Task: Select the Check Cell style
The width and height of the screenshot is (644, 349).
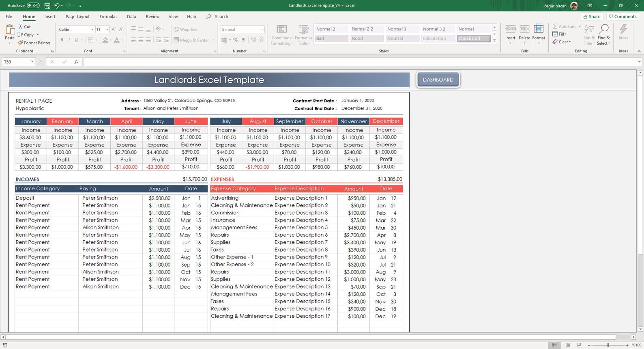Action: [474, 39]
